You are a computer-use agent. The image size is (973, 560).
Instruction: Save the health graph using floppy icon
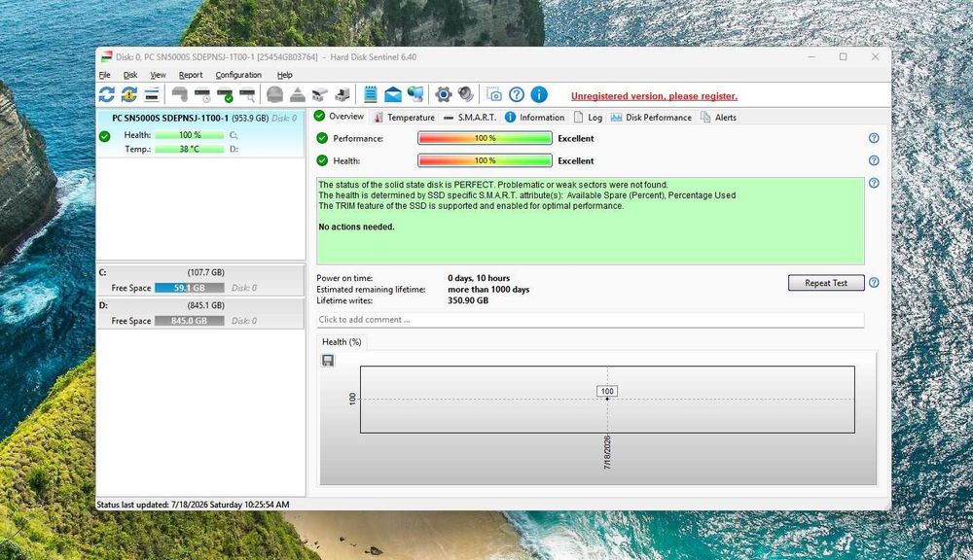click(328, 361)
